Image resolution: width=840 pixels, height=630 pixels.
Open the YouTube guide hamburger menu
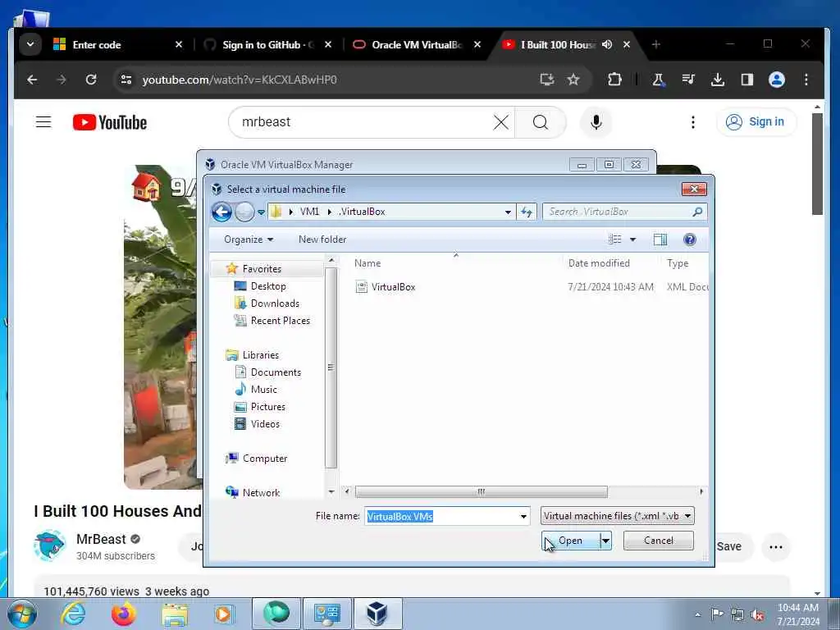tap(43, 122)
